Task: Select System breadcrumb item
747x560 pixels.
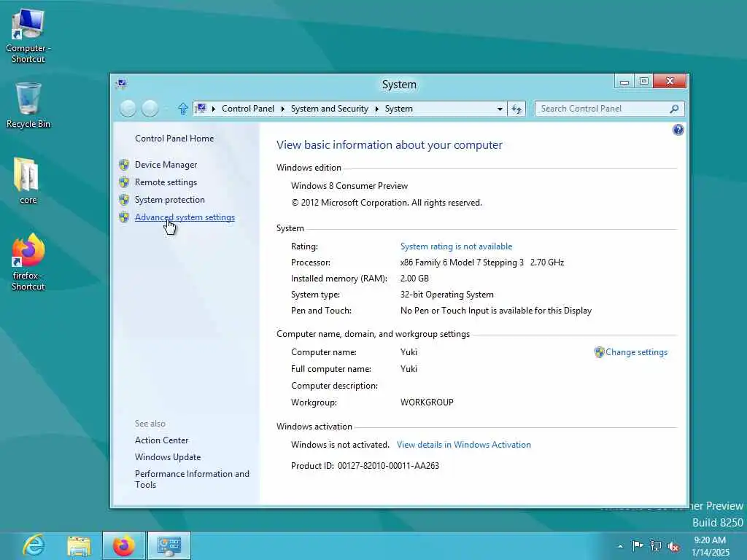Action: pyautogui.click(x=399, y=109)
